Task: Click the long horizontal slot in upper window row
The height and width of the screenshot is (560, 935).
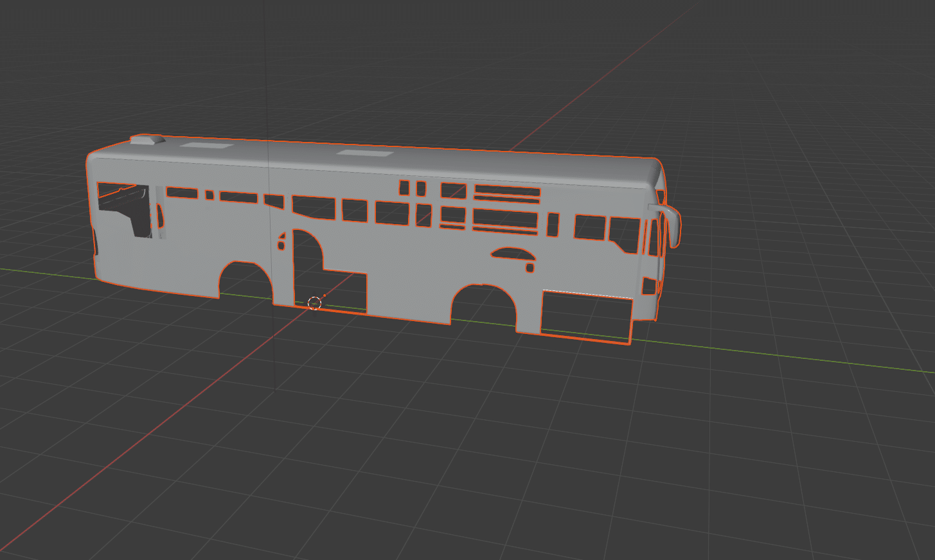Action: coord(506,191)
